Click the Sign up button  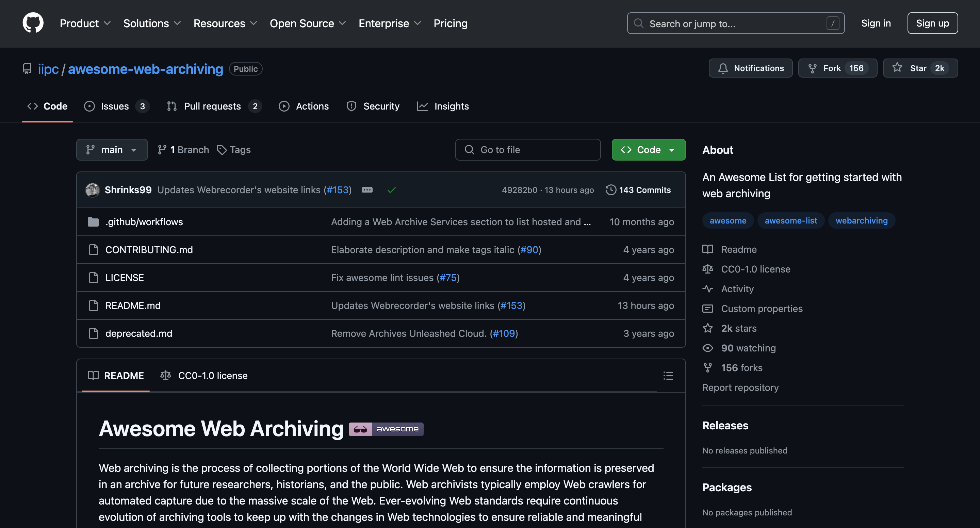[x=932, y=23]
